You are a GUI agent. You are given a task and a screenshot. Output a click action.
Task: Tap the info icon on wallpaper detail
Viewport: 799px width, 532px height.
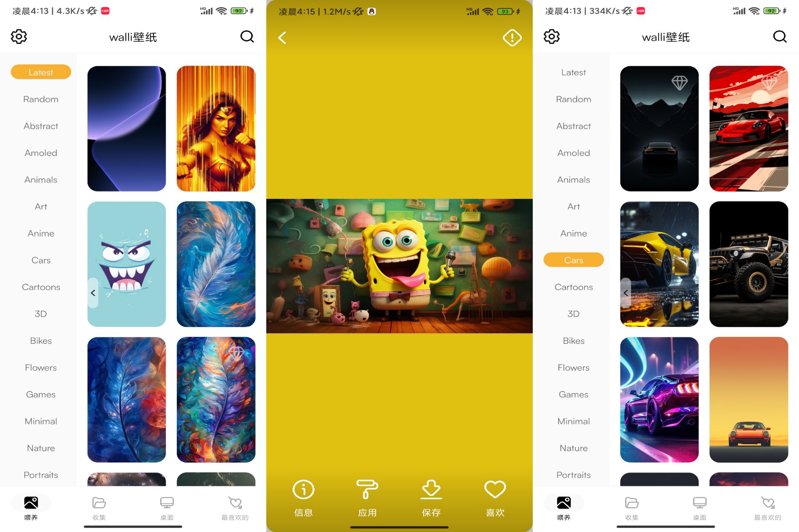(x=303, y=489)
